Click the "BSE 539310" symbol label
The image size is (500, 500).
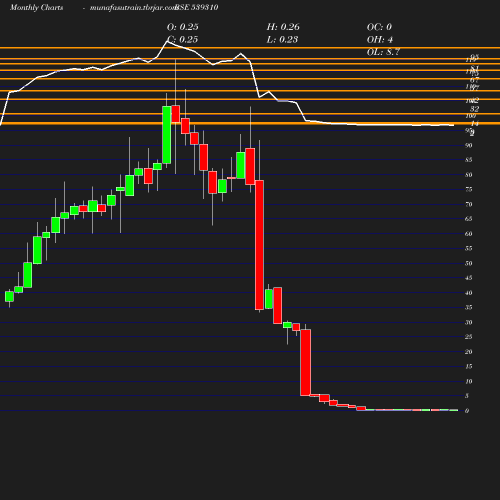(x=197, y=7)
